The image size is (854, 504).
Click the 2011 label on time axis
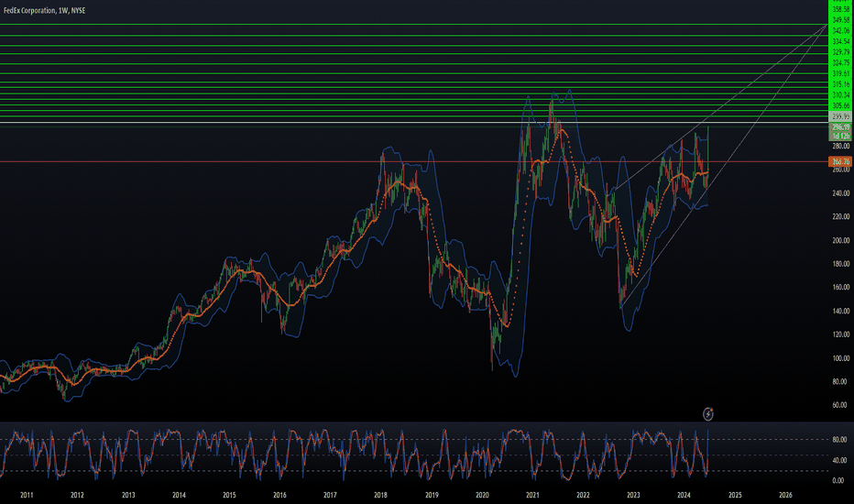pos(27,495)
